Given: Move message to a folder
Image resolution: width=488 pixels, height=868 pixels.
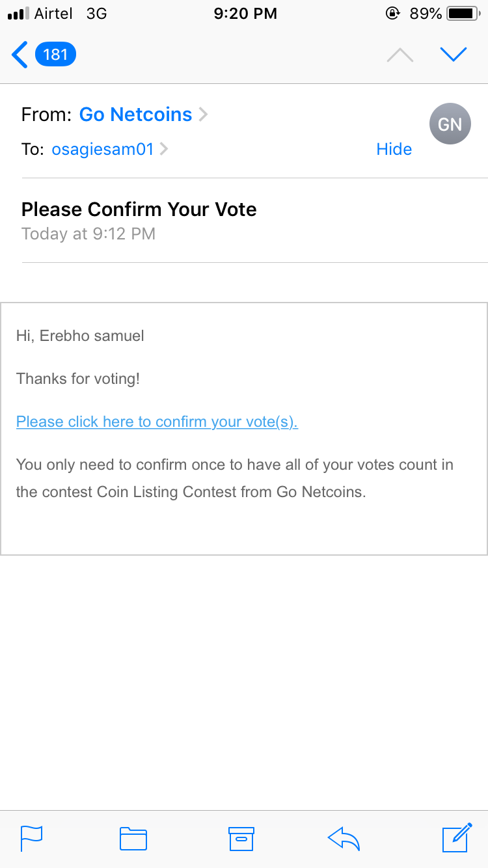Looking at the screenshot, I should (133, 839).
